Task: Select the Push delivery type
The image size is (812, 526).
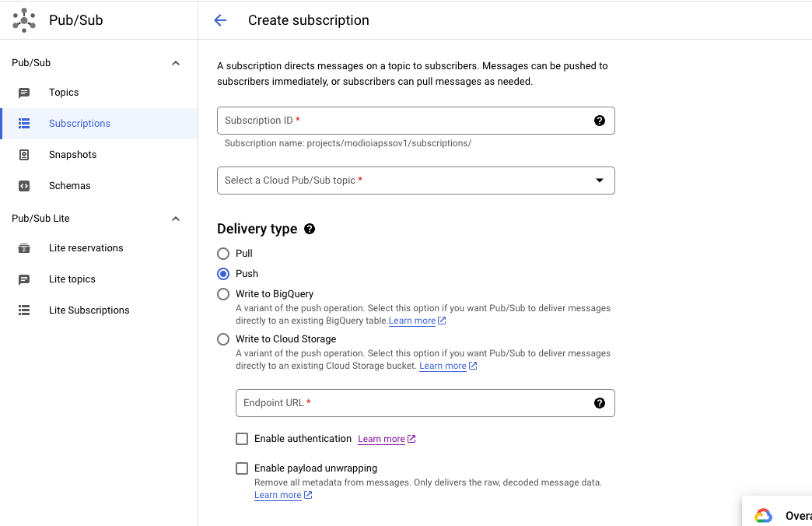Action: (x=223, y=274)
